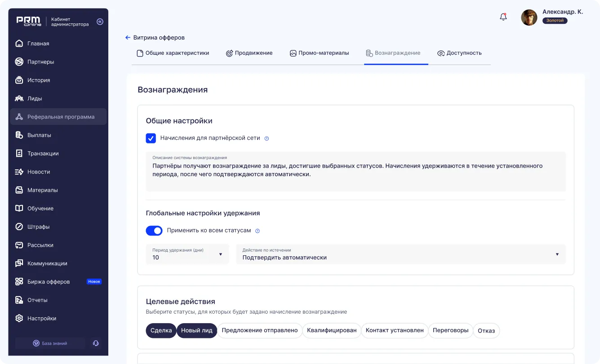600x364 pixels.
Task: Open notifications via the bell icon
Action: (x=503, y=17)
